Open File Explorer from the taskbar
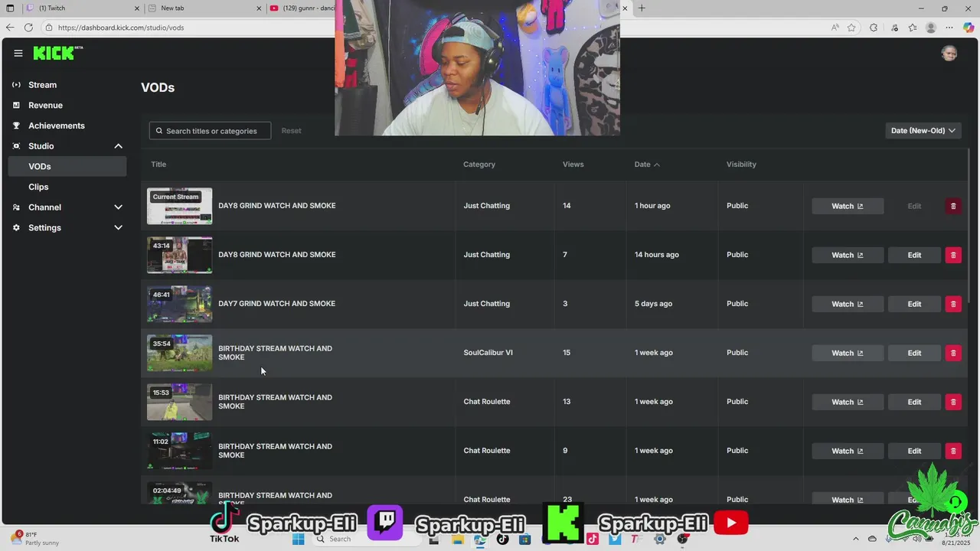The width and height of the screenshot is (980, 551). [x=458, y=539]
